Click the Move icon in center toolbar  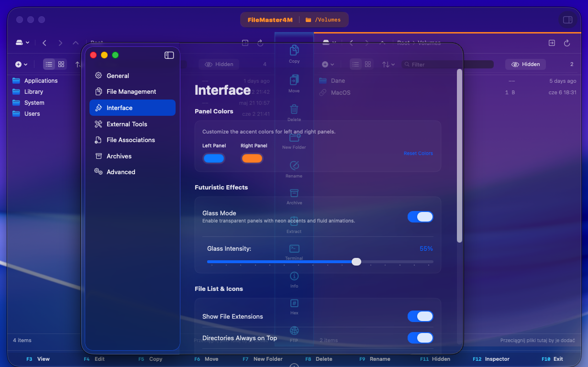click(x=294, y=80)
